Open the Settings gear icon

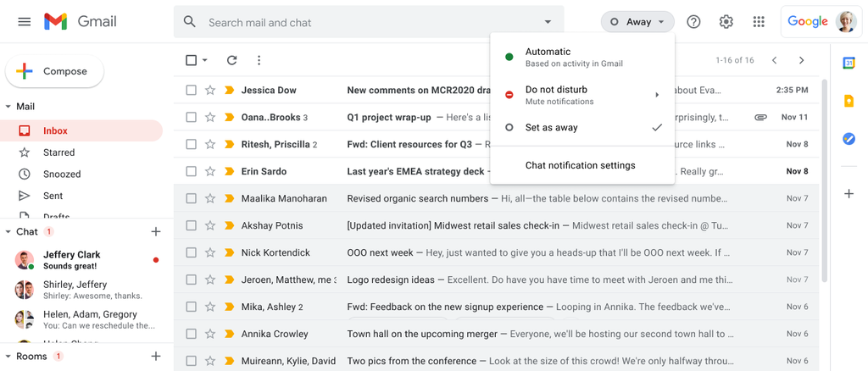tap(726, 21)
